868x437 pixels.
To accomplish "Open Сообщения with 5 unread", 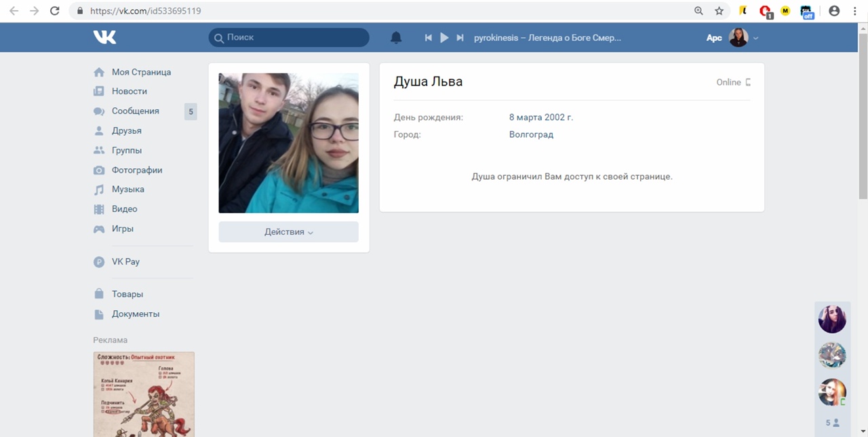I will click(x=135, y=111).
